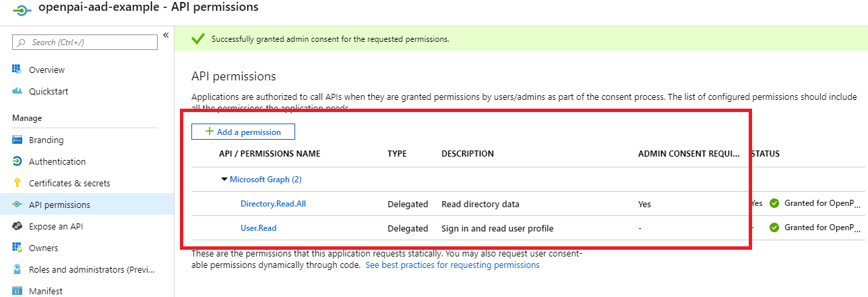The height and width of the screenshot is (297, 868).
Task: Click the Branding icon
Action: point(18,140)
